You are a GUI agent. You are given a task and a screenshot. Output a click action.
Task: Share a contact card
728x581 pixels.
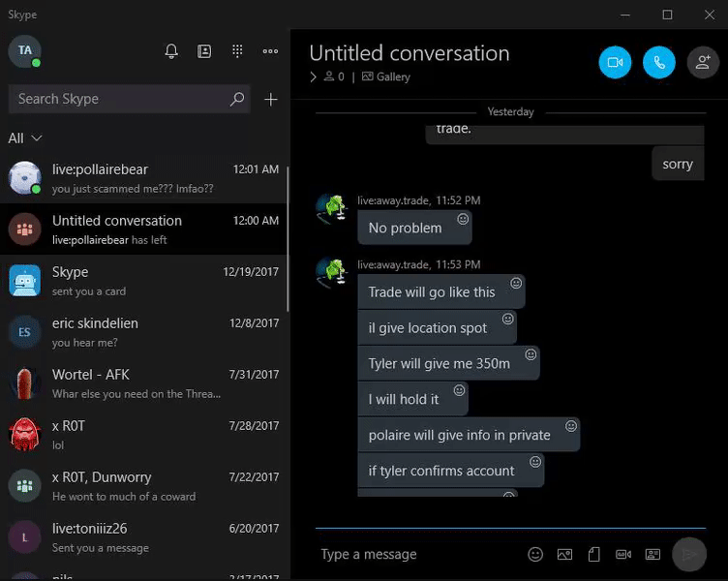652,554
